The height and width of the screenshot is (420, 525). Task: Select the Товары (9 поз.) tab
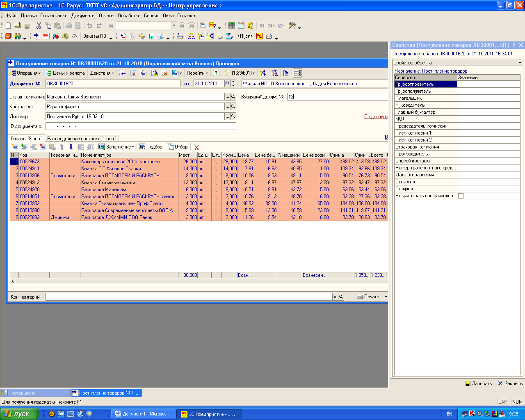click(x=26, y=139)
